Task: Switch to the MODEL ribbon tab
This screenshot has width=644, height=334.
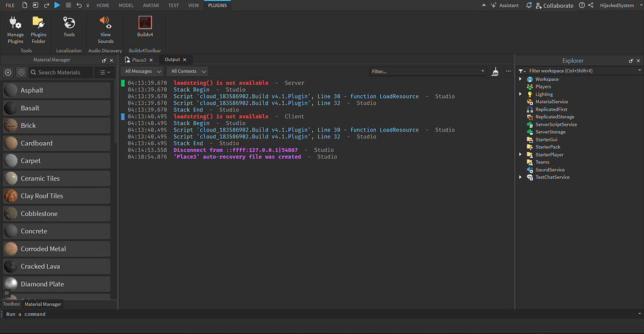Action: [x=126, y=6]
